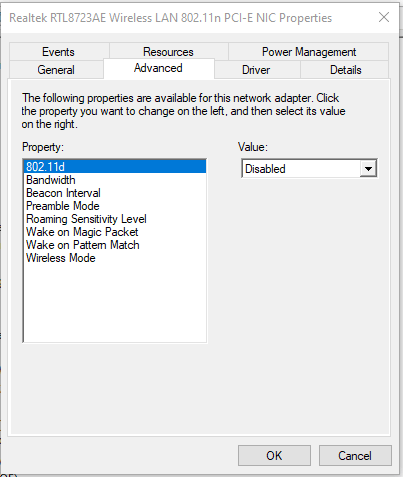
Task: Select the Advanced tab
Action: pyautogui.click(x=159, y=68)
